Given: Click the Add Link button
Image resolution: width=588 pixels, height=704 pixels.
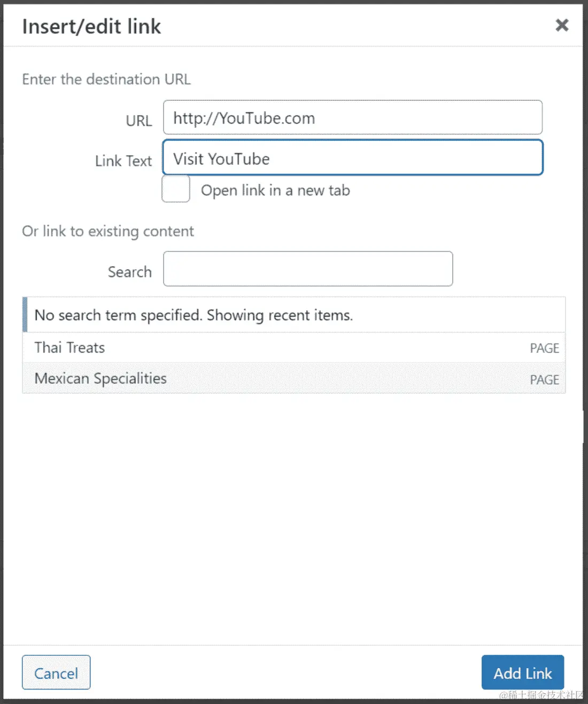Looking at the screenshot, I should pyautogui.click(x=523, y=672).
